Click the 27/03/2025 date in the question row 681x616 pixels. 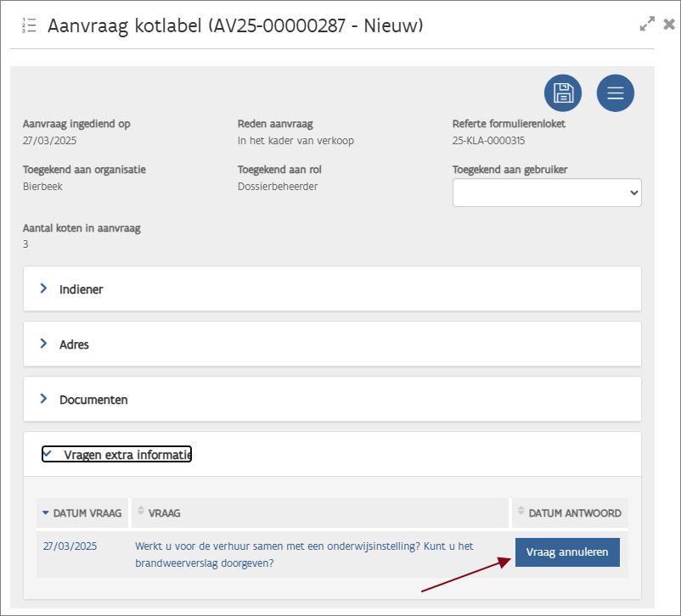pyautogui.click(x=70, y=546)
